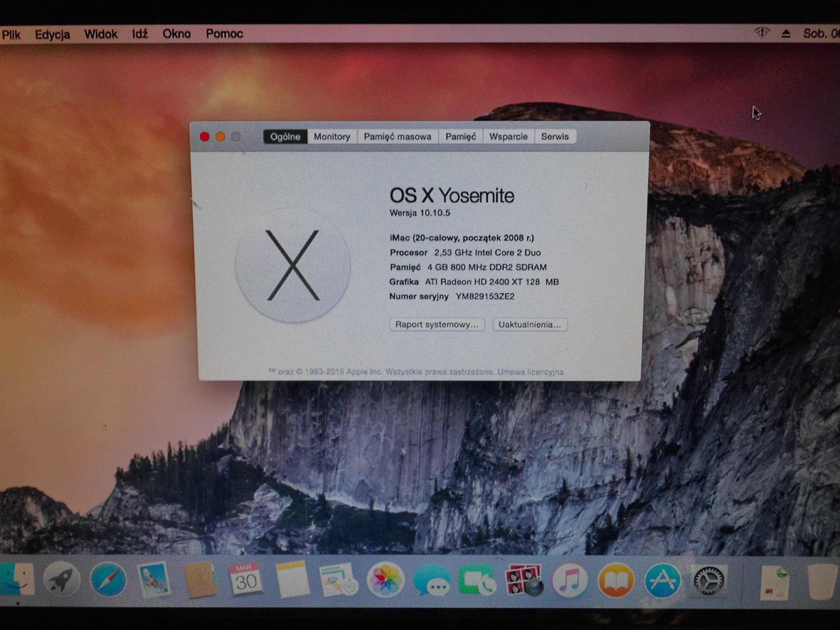The width and height of the screenshot is (840, 630).
Task: Open the Idź menu
Action: (x=140, y=34)
